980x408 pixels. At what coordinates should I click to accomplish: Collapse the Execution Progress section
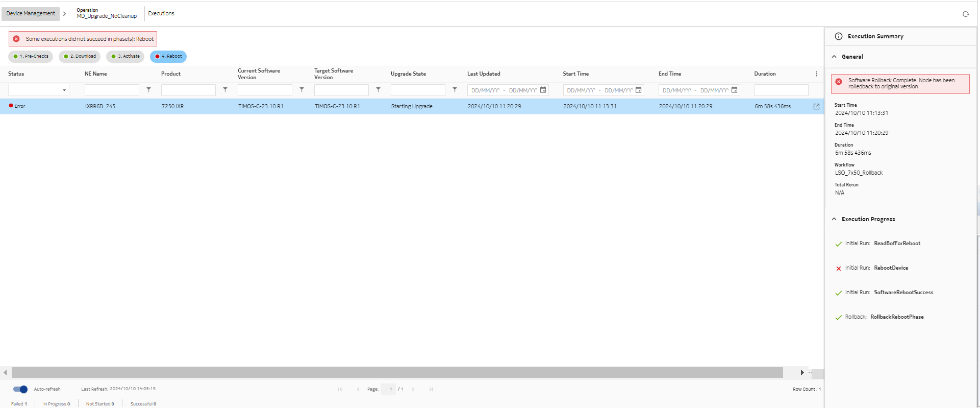tap(834, 219)
